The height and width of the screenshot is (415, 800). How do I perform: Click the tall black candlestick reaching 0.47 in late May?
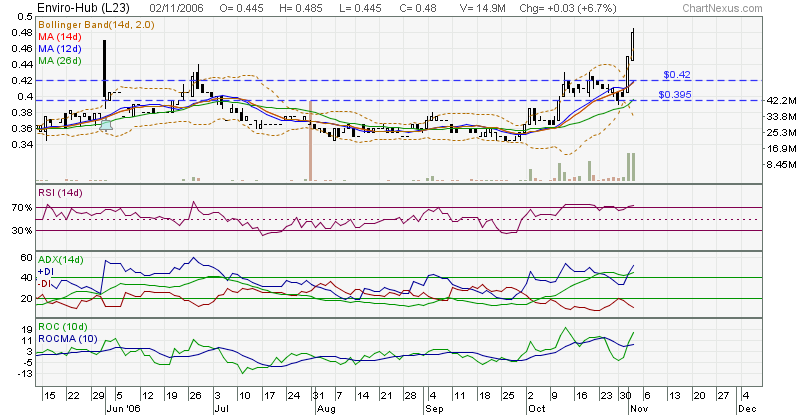105,69
